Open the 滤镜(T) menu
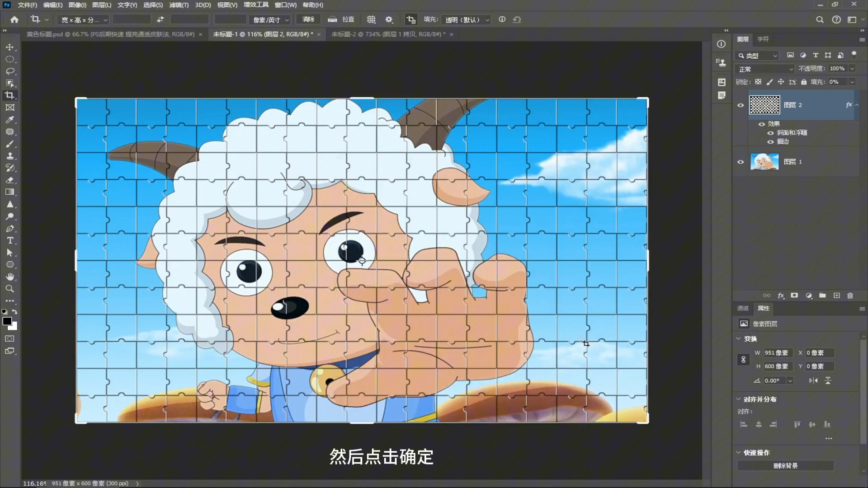868x488 pixels. (x=179, y=5)
